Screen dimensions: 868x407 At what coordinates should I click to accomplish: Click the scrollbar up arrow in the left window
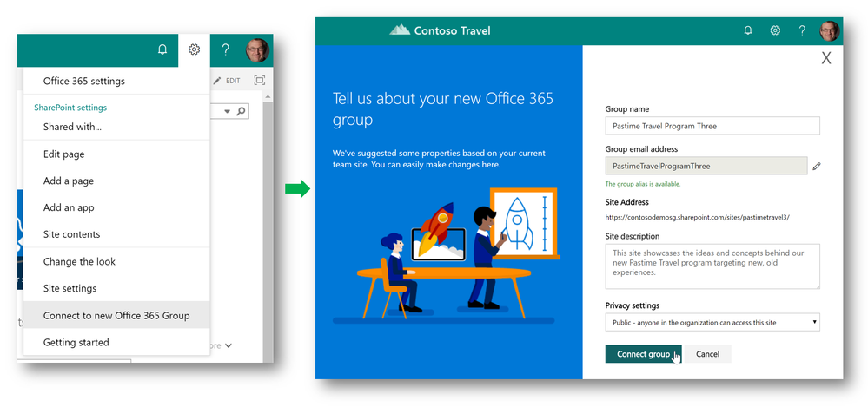[268, 97]
